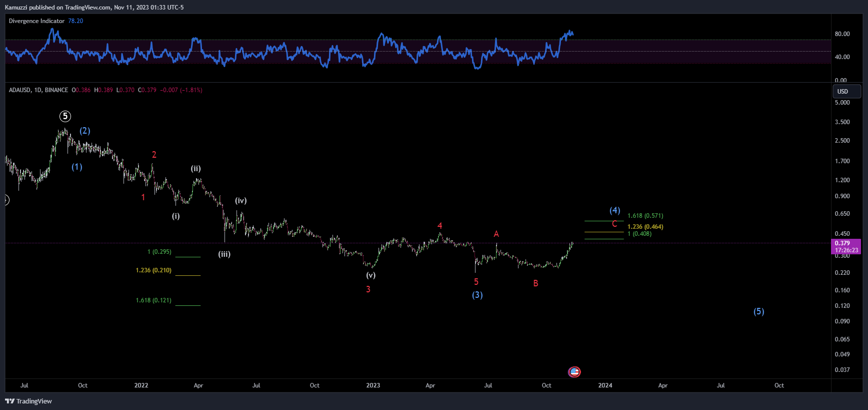Click the 0.160 price axis label

pos(842,290)
